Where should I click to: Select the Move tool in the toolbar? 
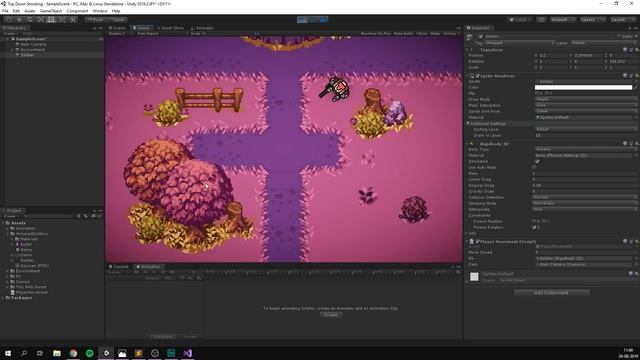[x=19, y=20]
